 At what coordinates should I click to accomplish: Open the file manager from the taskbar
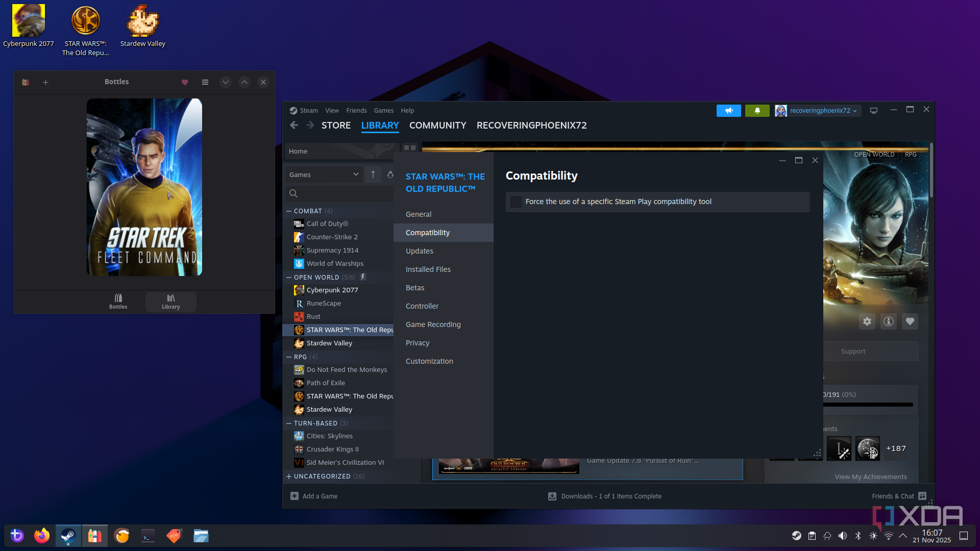pos(201,536)
